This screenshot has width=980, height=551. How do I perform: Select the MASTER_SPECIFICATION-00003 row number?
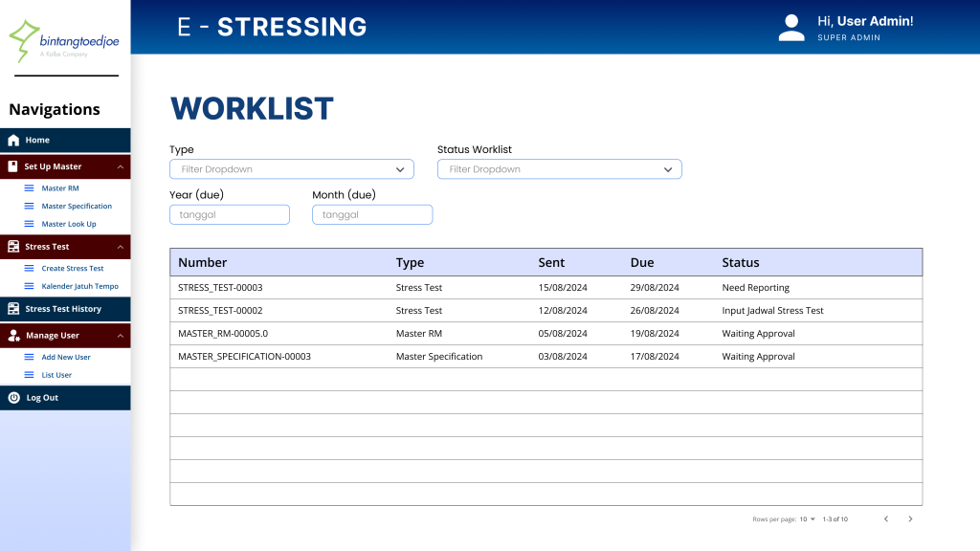pos(244,357)
